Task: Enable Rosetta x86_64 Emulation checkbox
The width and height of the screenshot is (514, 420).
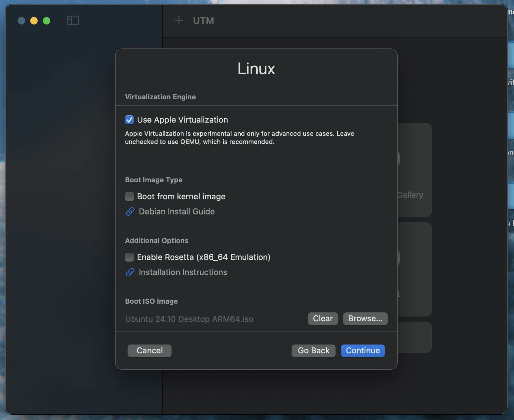Action: pyautogui.click(x=129, y=257)
